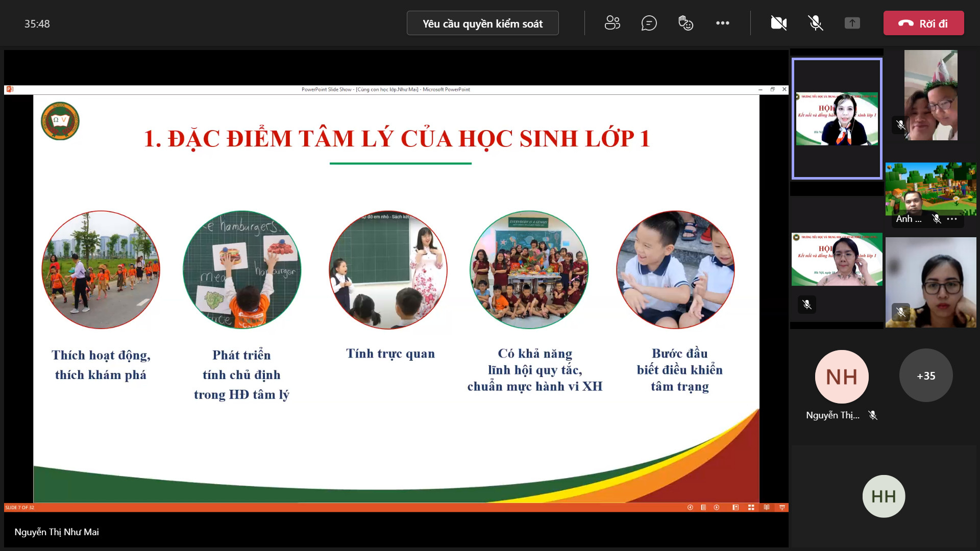Viewport: 980px width, 551px height.
Task: Open the +35 more participants overflow
Action: (926, 375)
